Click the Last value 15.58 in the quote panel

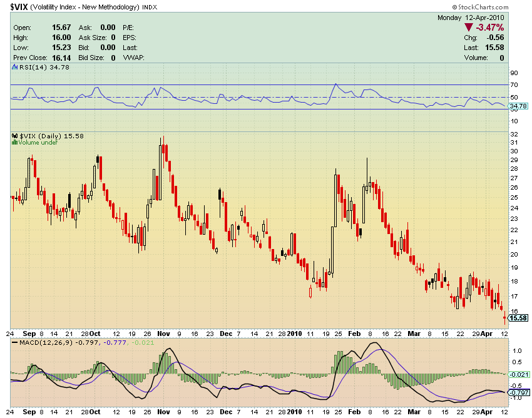[494, 48]
